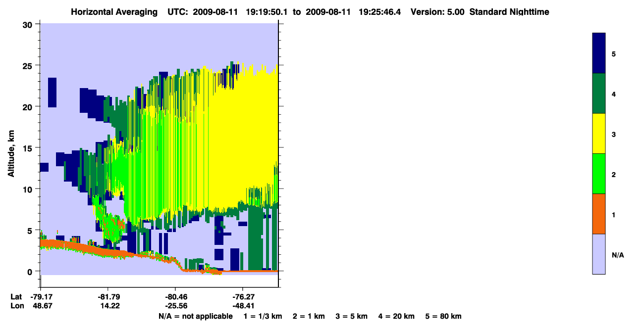Click the '2 = 1 km' footnote
Image resolution: width=644 pixels, height=330 pixels.
309,316
